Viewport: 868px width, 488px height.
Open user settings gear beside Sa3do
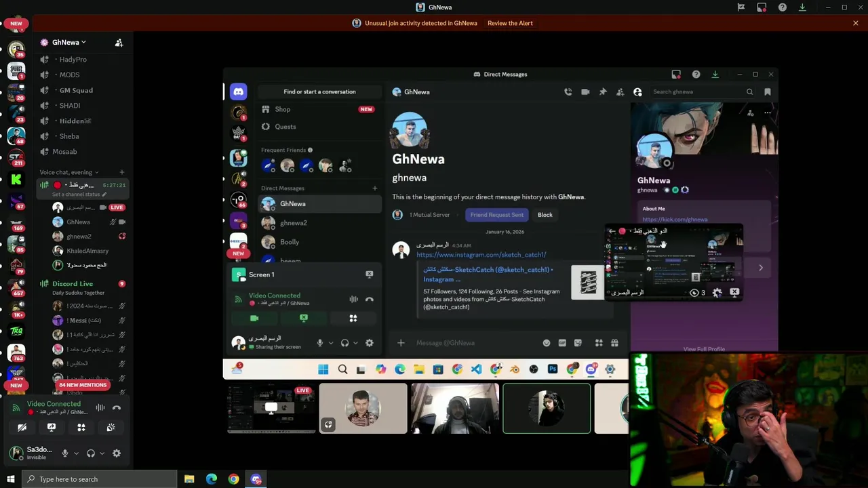pos(117,453)
